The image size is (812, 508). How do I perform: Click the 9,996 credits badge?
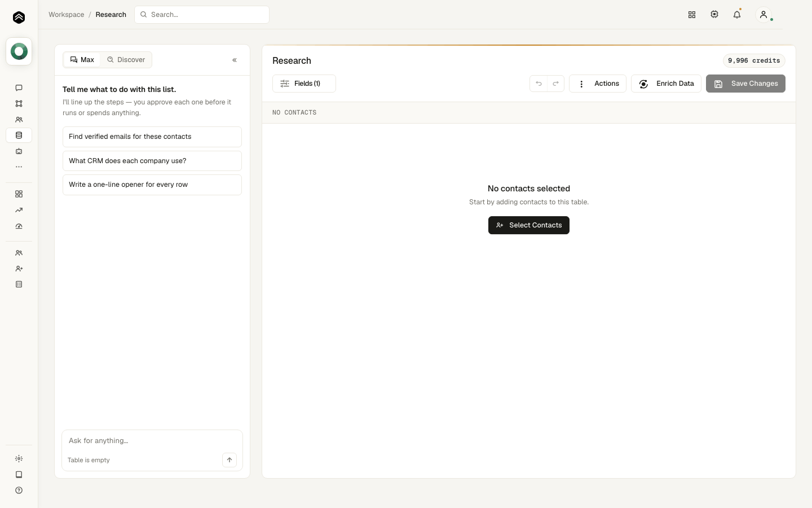[754, 60]
